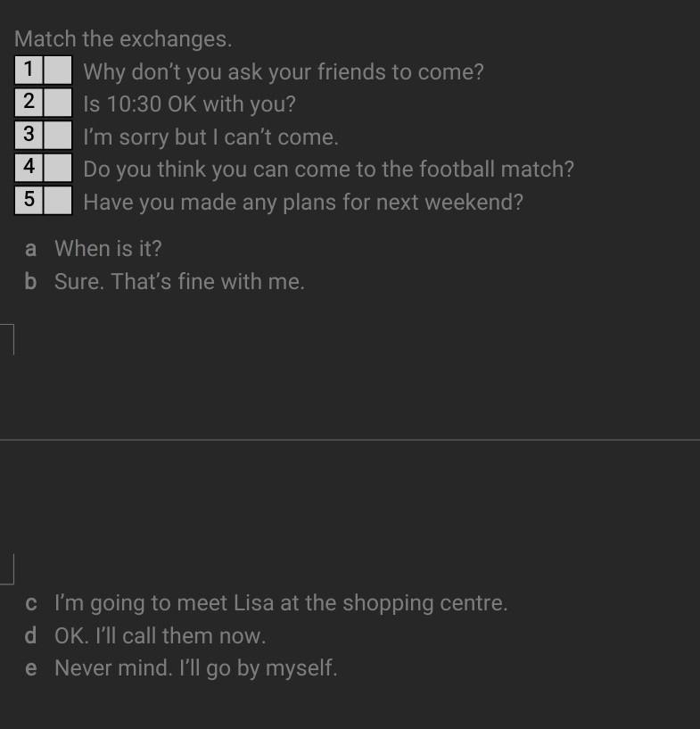Click the 'I'm sorry but I can't come.' line
The width and height of the screenshot is (700, 729).
coord(210,137)
